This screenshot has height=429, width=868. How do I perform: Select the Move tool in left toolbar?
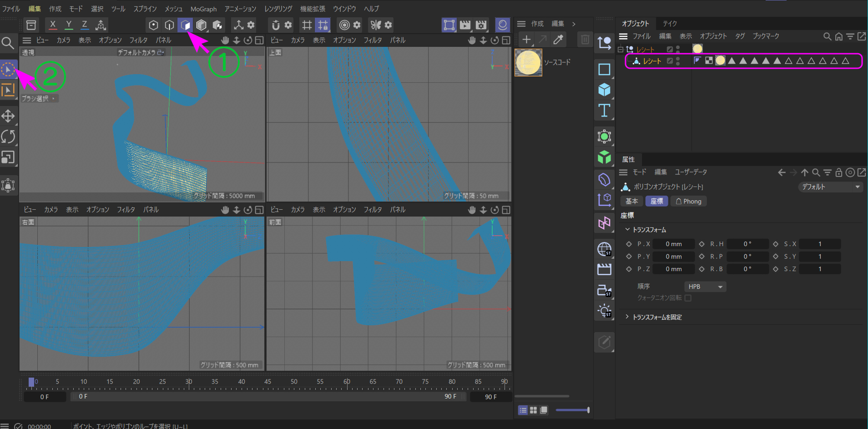(8, 116)
